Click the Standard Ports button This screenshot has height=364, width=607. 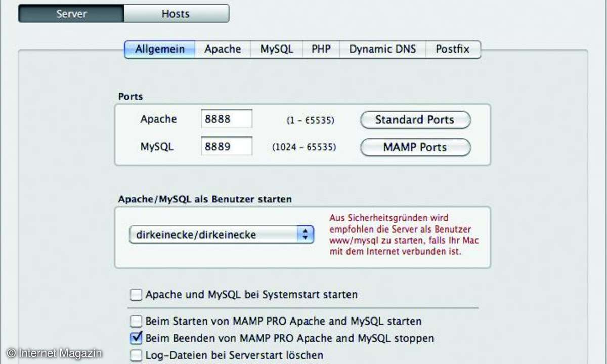click(415, 120)
